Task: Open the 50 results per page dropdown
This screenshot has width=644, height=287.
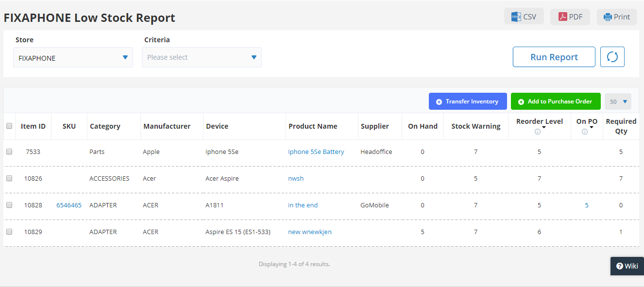Action: (618, 101)
